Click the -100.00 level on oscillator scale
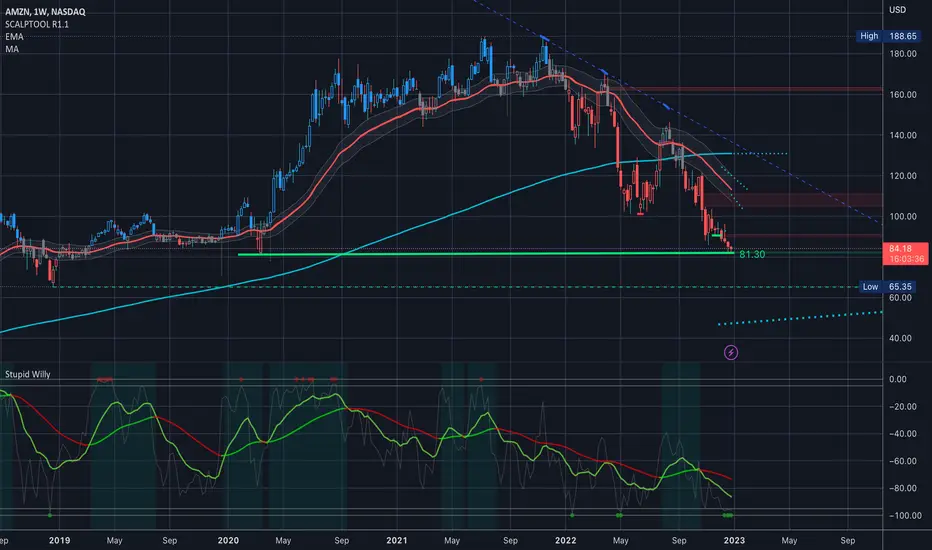 coord(906,516)
